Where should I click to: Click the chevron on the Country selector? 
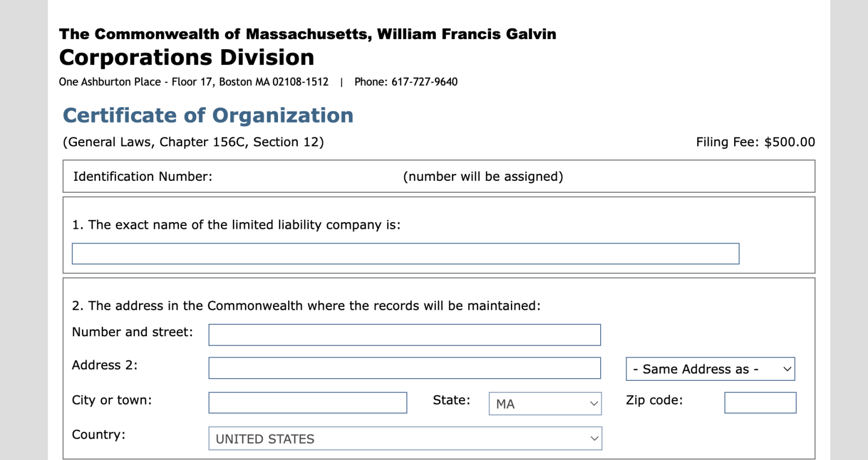tap(593, 438)
